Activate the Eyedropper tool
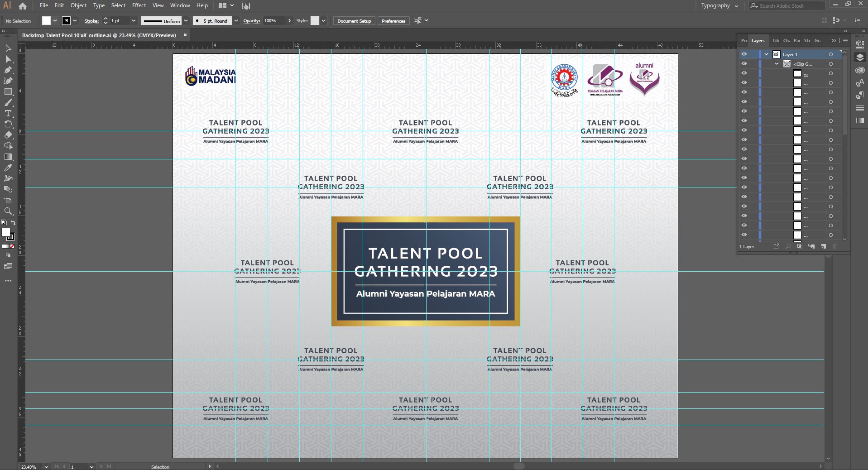868x470 pixels. pyautogui.click(x=8, y=168)
